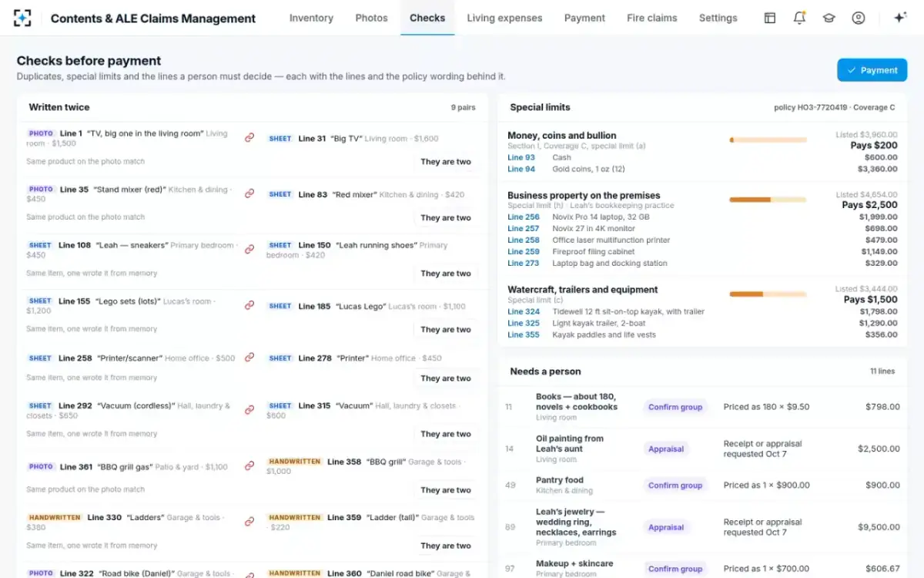
Task: Open the layout panel icon
Action: point(770,18)
